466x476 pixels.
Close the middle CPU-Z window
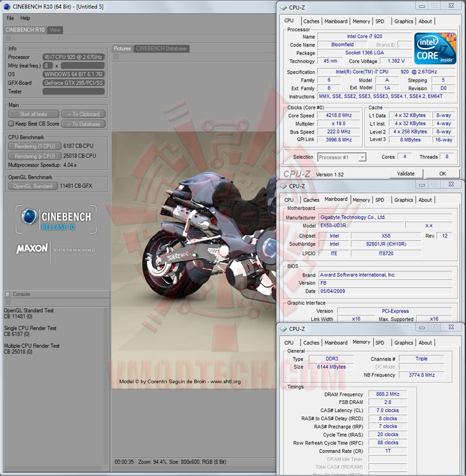[x=451, y=185]
